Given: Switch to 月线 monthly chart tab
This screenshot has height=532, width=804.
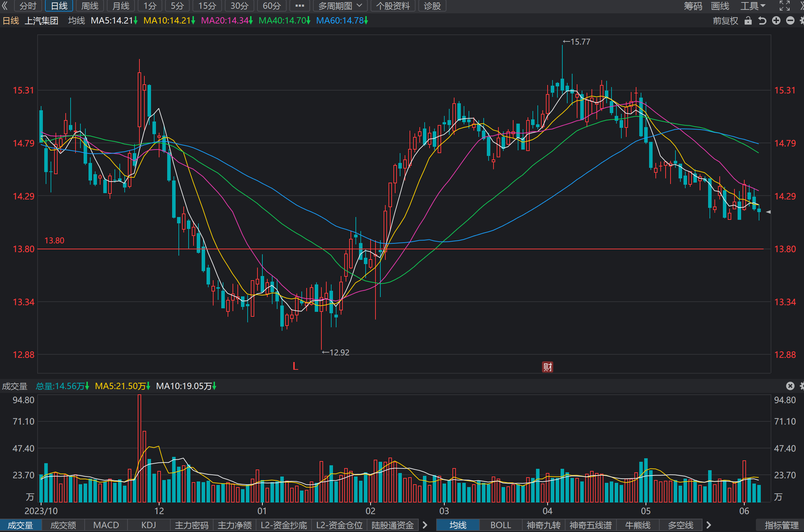Looking at the screenshot, I should [121, 6].
